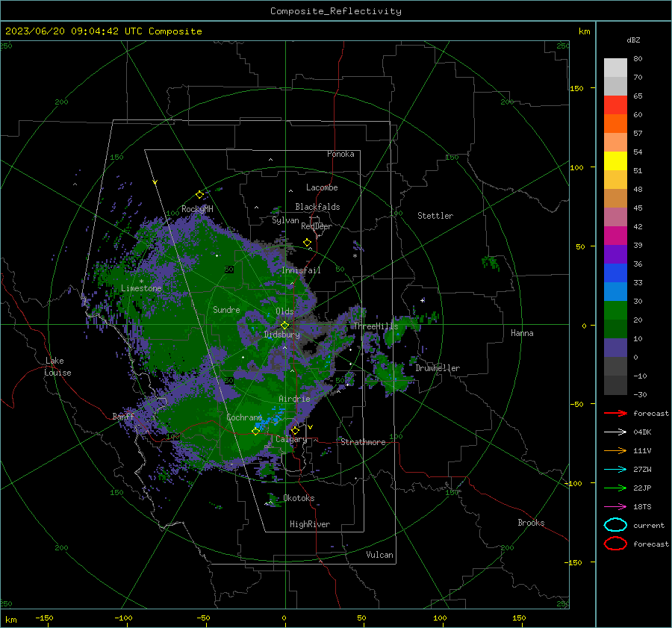Click the Hanna city label
Image resolution: width=672 pixels, height=628 pixels.
pyautogui.click(x=522, y=333)
